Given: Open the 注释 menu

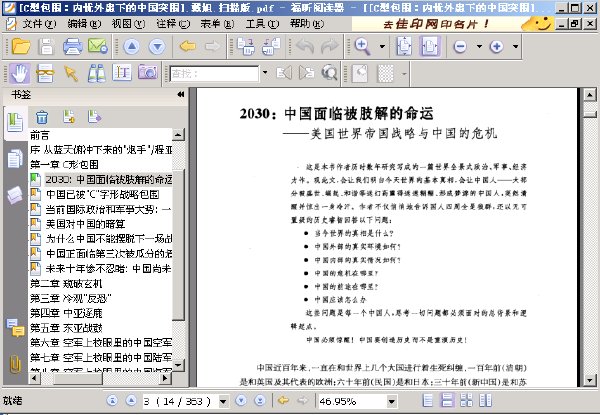Looking at the screenshot, I should pyautogui.click(x=173, y=24).
